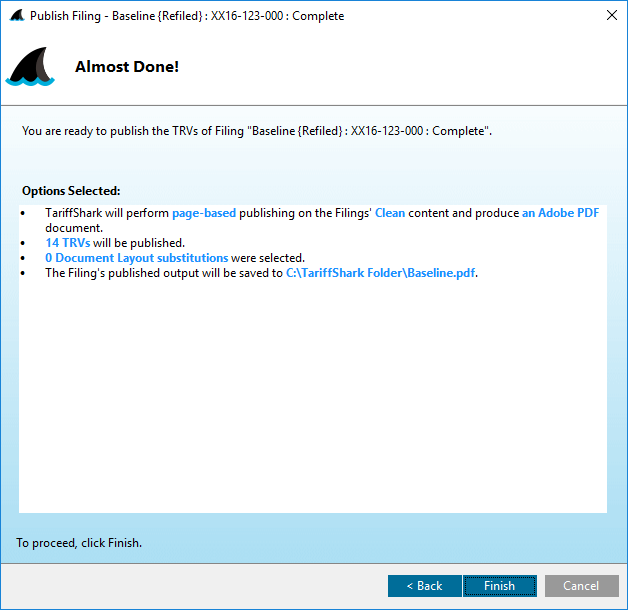Screen dimensions: 628x610
Task: Click the 'Options Selected:' label
Action: point(71,191)
